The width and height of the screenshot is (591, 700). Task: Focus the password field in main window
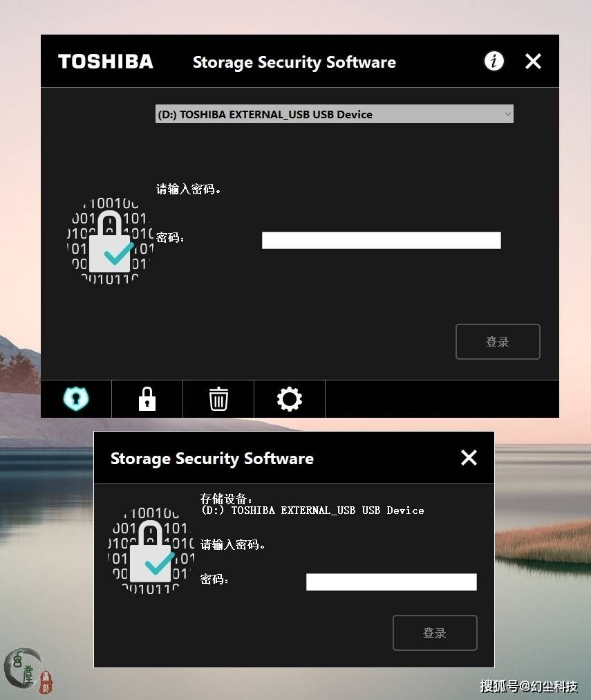[382, 240]
